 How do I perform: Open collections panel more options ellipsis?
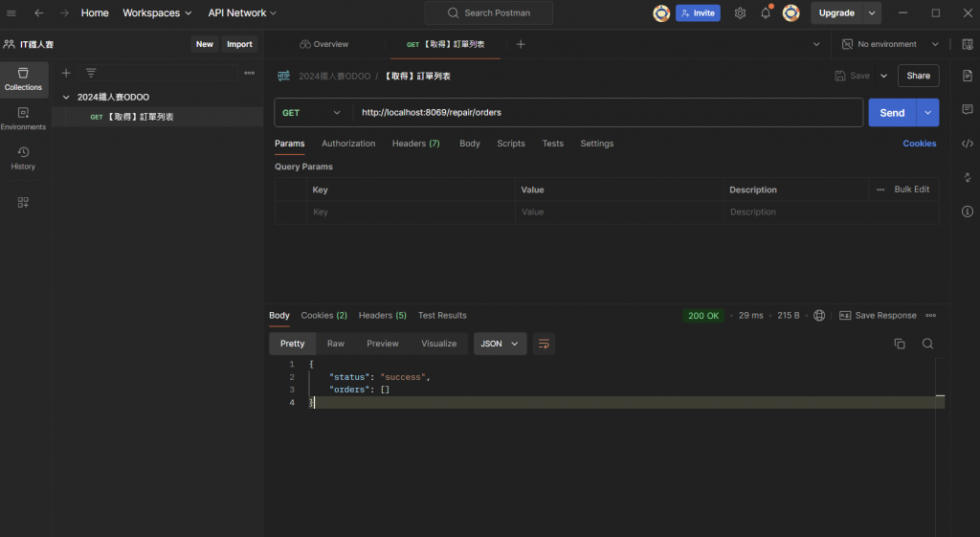(250, 73)
